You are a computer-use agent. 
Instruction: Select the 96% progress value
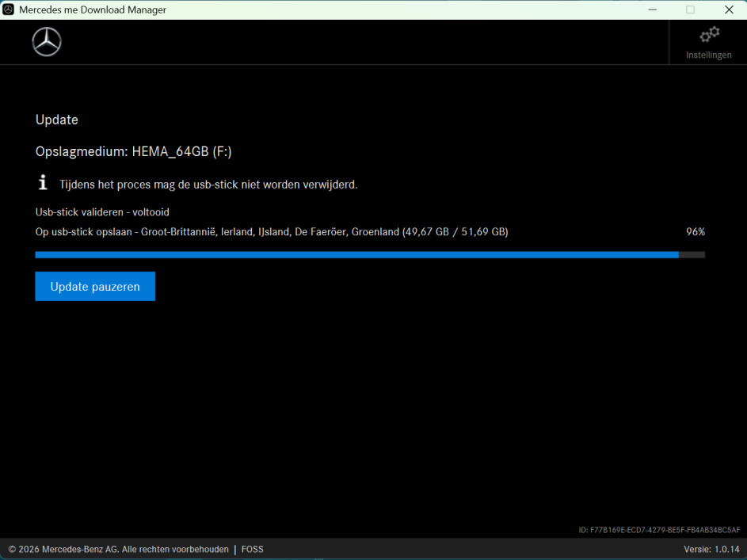[x=695, y=232]
